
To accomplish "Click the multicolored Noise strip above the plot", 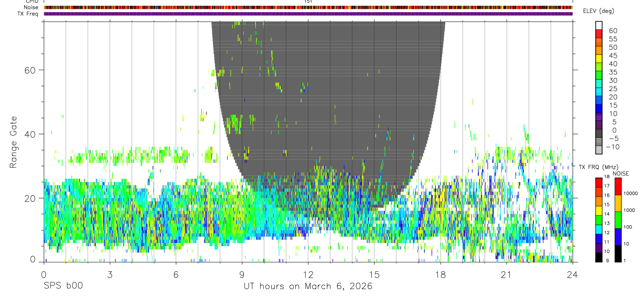I will (308, 7).
